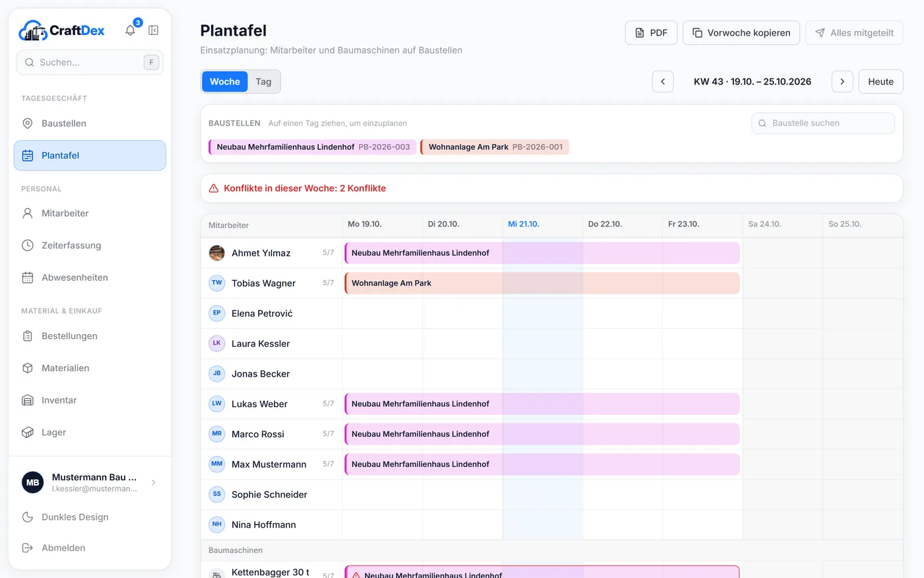Open the notifications bell

131,30
